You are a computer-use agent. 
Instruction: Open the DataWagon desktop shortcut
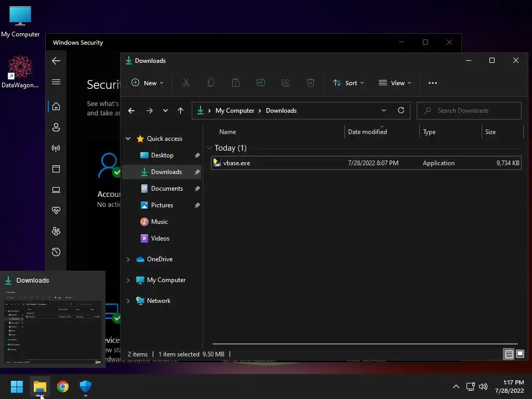20,72
